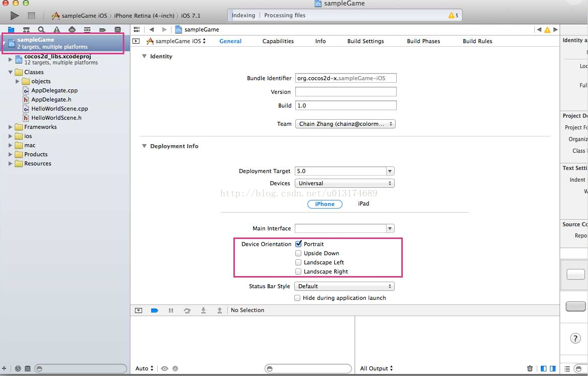Go back with the left arrow
Viewport: 588px width, 376px height.
pos(152,29)
